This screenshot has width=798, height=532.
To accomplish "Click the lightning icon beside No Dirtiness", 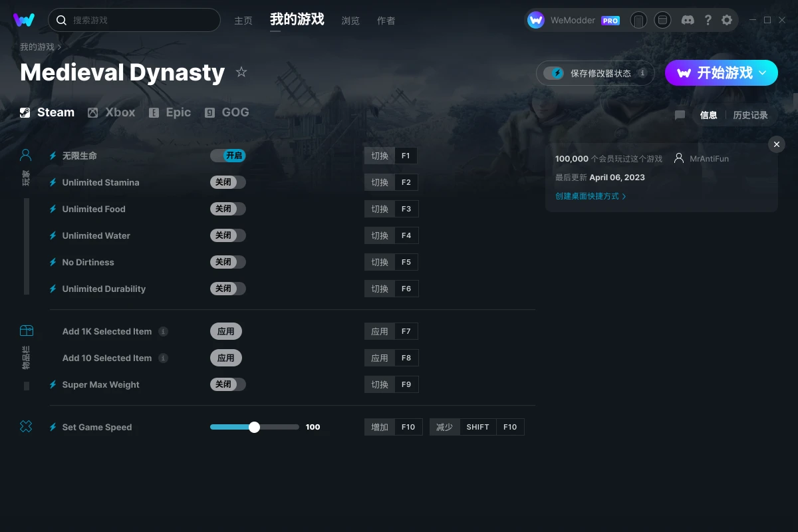I will pos(53,262).
